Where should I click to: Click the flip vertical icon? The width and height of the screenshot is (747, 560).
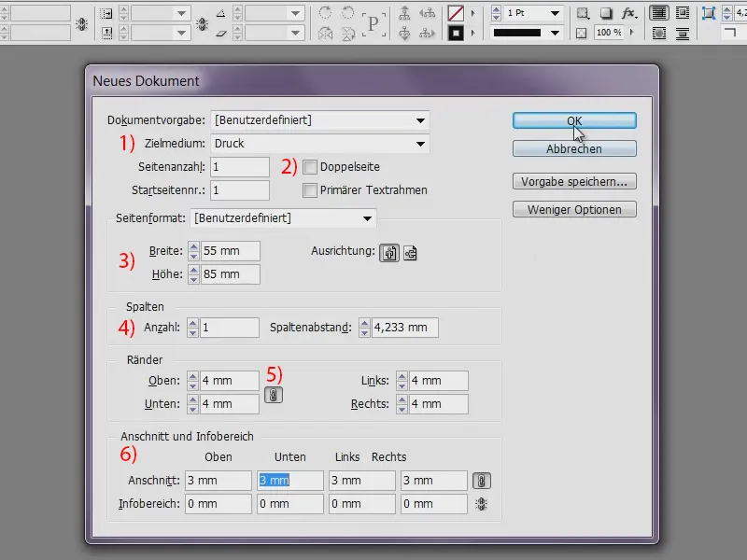348,34
